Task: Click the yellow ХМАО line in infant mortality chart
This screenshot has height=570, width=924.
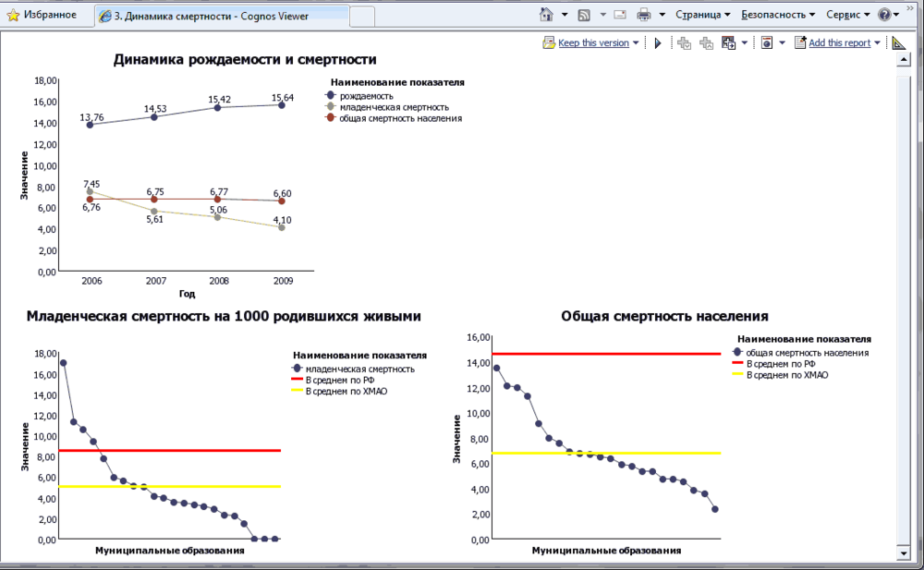Action: (x=170, y=486)
